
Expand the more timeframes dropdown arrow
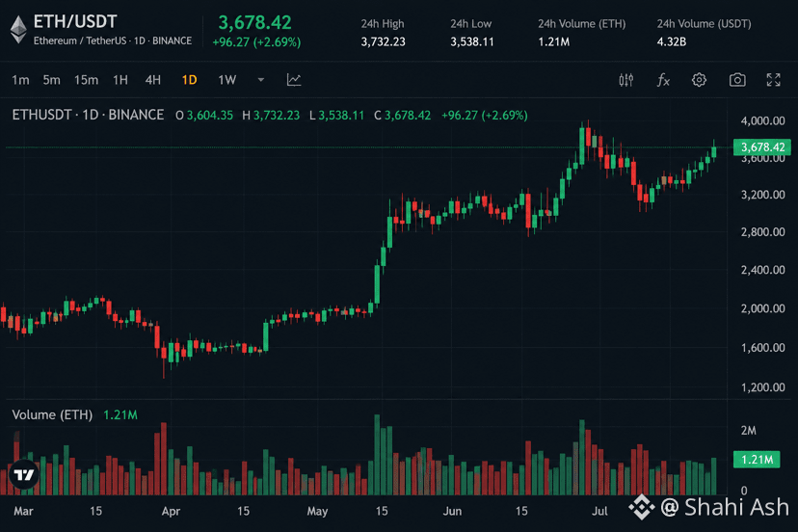tap(260, 80)
